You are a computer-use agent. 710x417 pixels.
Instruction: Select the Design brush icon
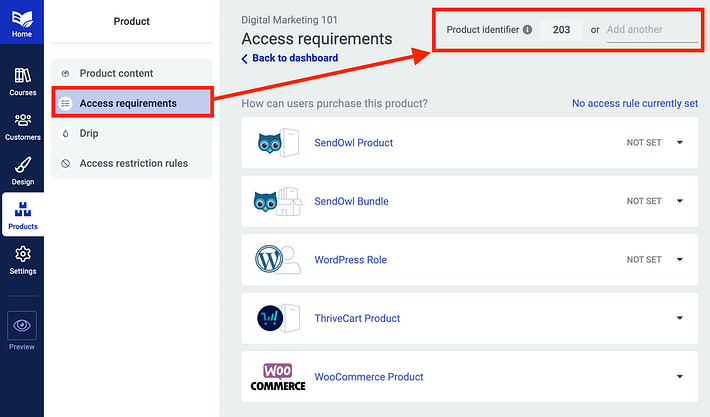(x=22, y=165)
